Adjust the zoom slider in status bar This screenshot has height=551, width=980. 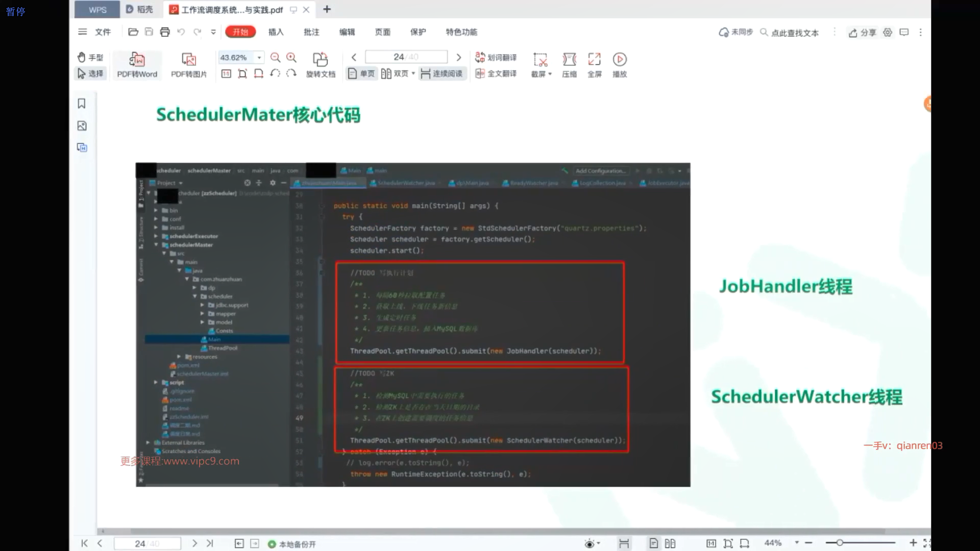pyautogui.click(x=839, y=543)
